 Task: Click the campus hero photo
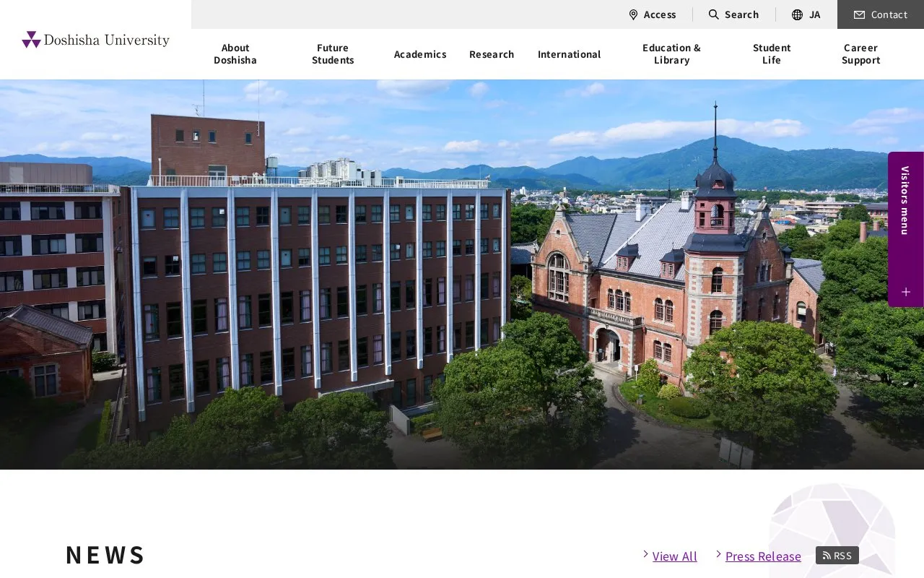[x=462, y=275]
